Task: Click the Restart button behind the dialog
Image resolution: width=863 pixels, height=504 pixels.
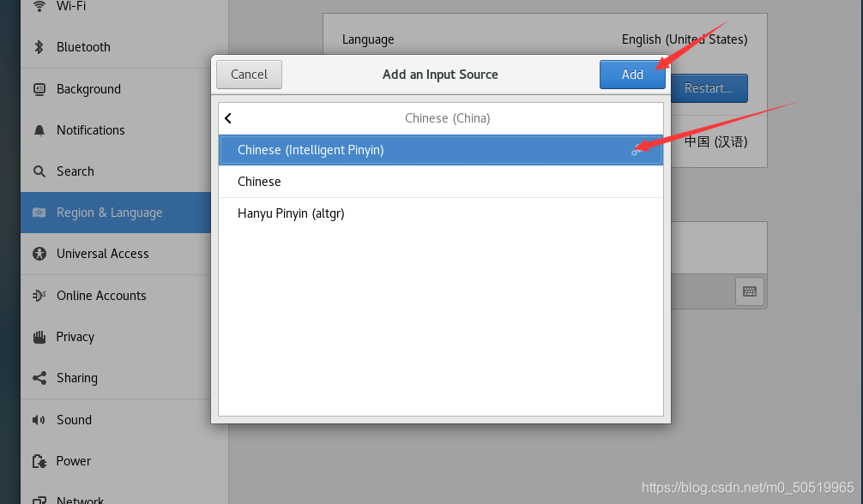Action: pos(709,88)
